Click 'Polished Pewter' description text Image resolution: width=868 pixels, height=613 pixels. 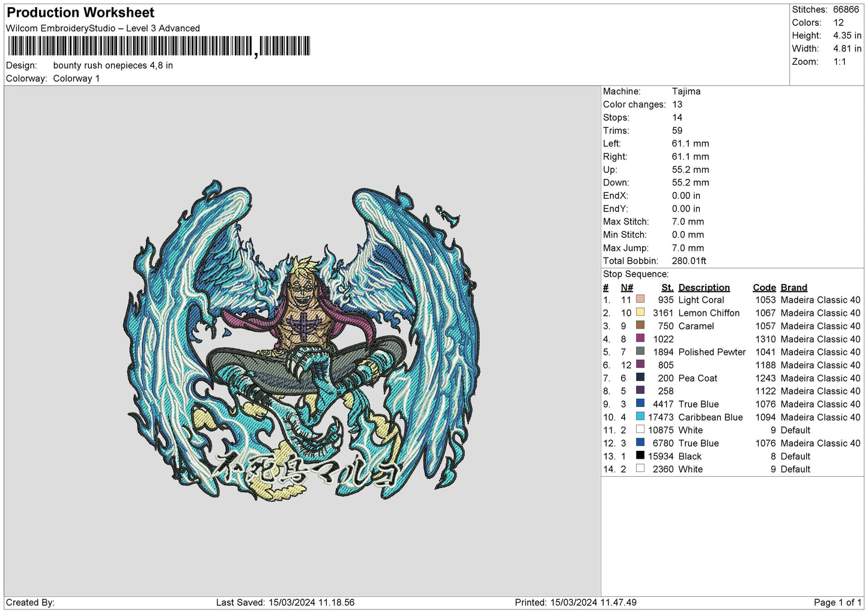[x=712, y=352]
